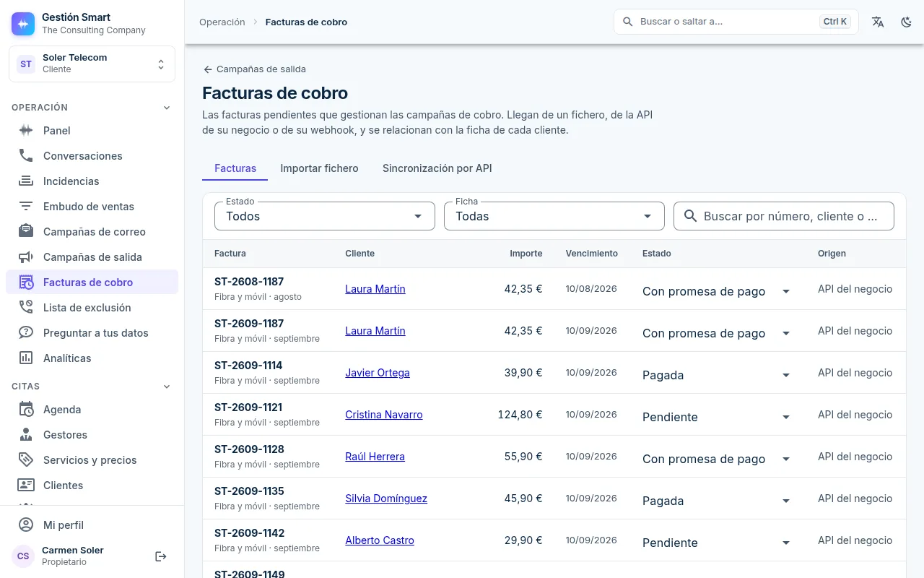
Task: Open the Panel sidebar icon
Action: pos(26,131)
